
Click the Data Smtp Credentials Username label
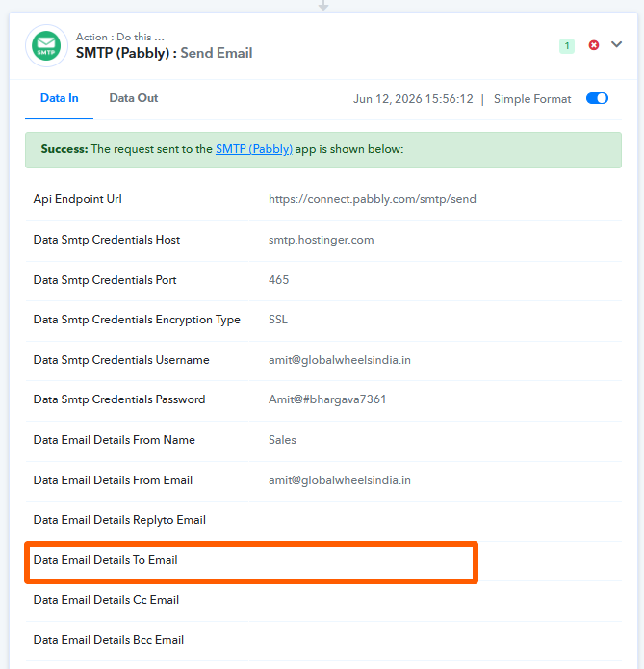pos(121,360)
